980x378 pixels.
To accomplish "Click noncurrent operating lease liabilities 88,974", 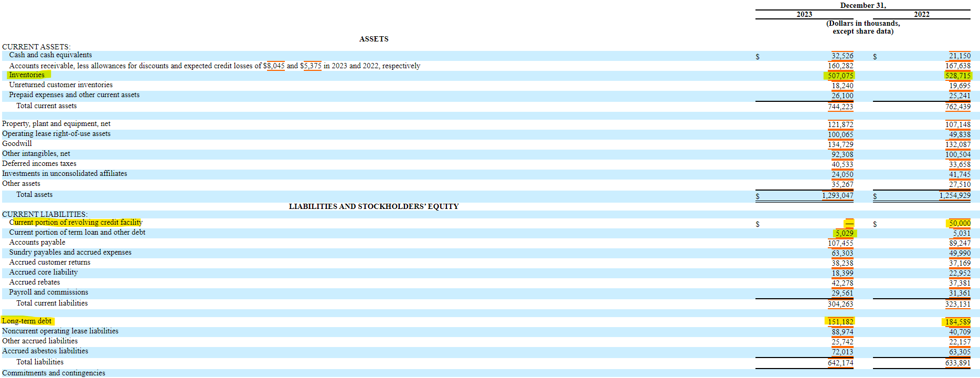I will pos(842,332).
